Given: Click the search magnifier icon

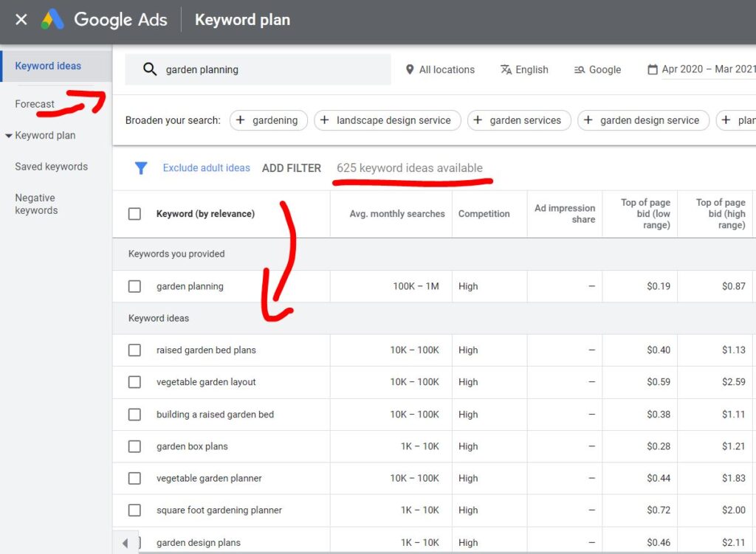Looking at the screenshot, I should click(x=150, y=69).
